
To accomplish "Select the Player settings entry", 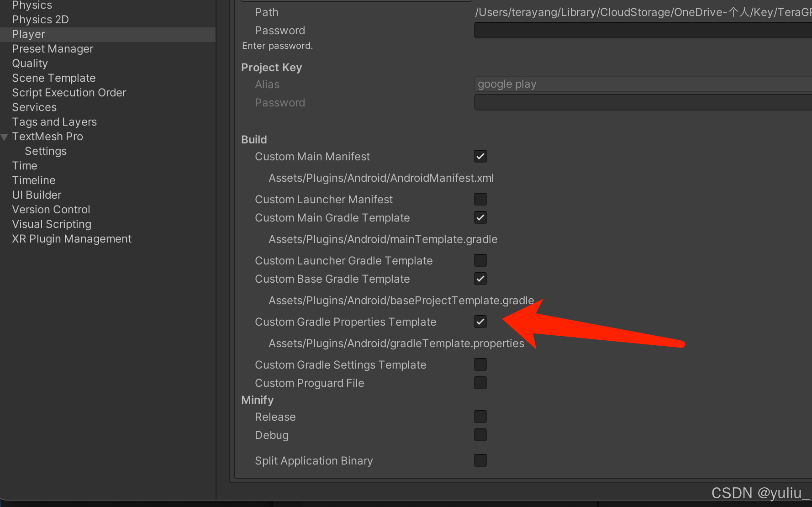I will coord(28,34).
